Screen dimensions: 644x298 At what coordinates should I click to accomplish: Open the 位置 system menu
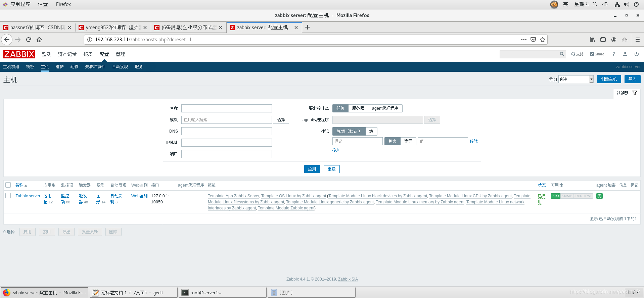tap(43, 4)
